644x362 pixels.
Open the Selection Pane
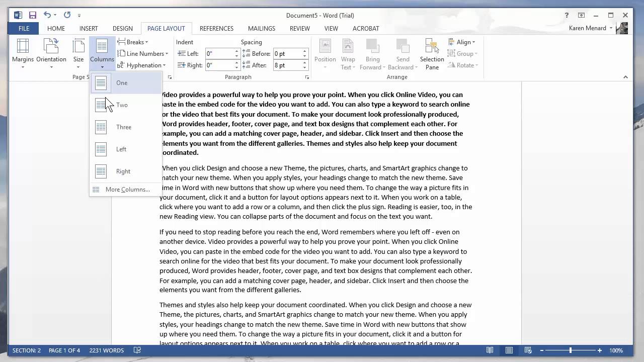tap(432, 53)
